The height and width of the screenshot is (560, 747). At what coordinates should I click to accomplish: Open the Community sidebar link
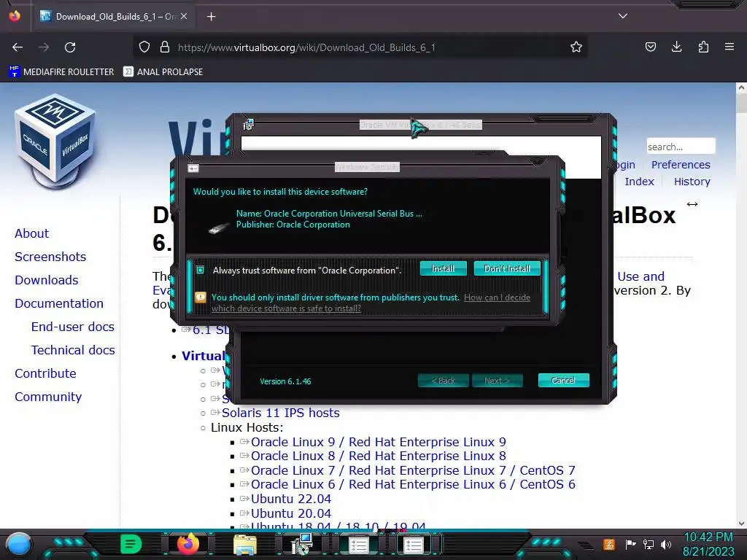(48, 397)
